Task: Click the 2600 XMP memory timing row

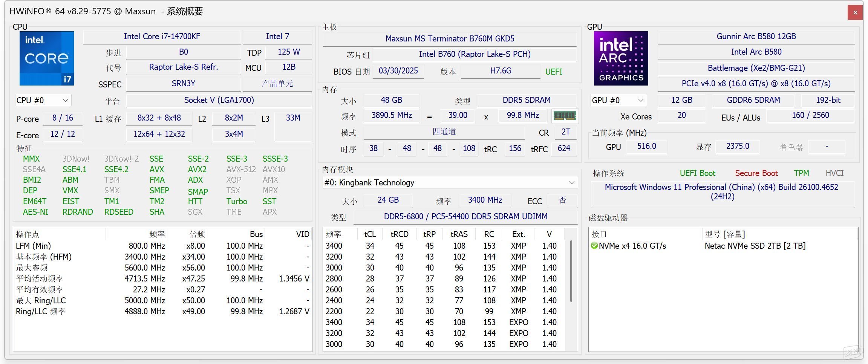Action: [x=444, y=290]
